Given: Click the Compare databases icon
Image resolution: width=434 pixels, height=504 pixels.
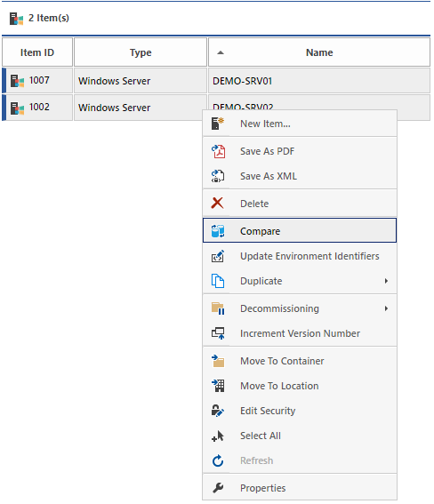Looking at the screenshot, I should click(218, 231).
